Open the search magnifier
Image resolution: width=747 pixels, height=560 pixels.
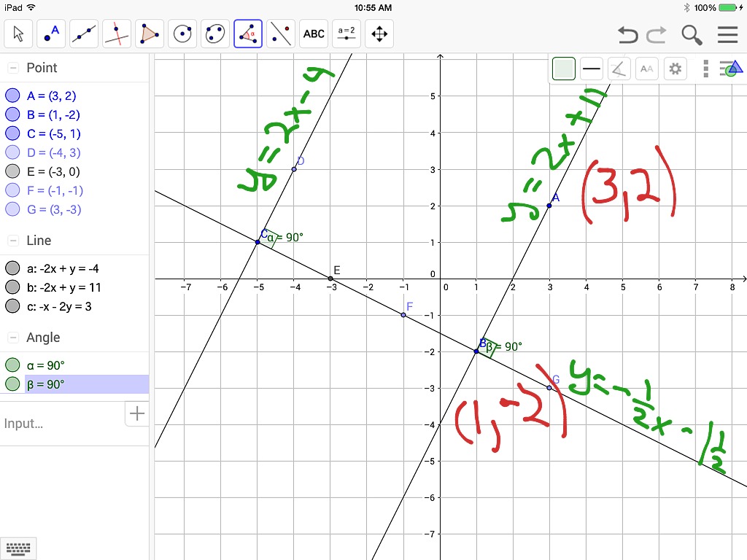tap(692, 35)
